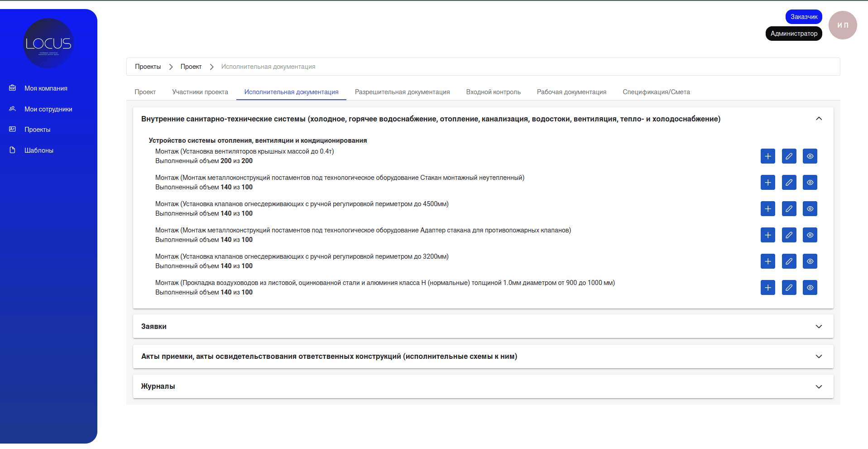View details of крышных вентиляторов row via eye
The image size is (868, 449).
[810, 156]
